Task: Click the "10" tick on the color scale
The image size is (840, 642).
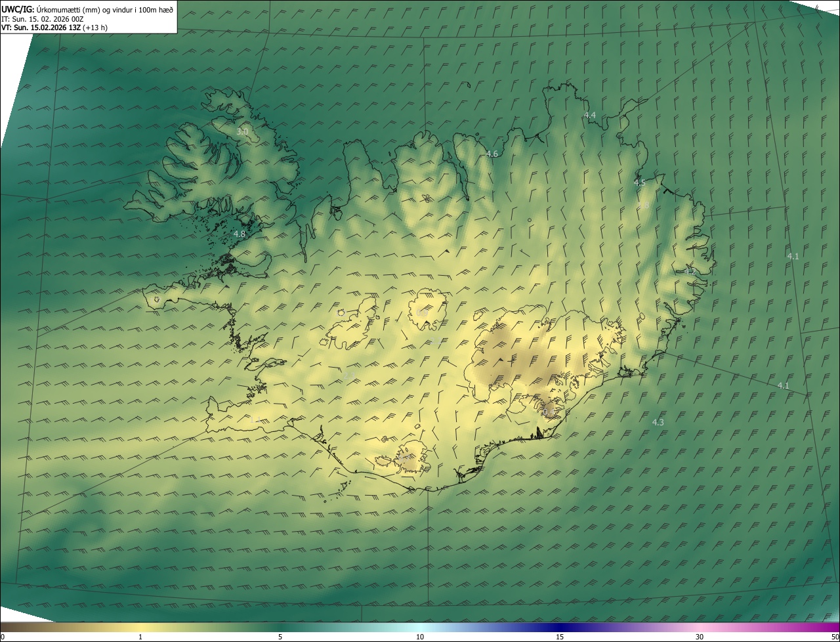Action: [420, 637]
